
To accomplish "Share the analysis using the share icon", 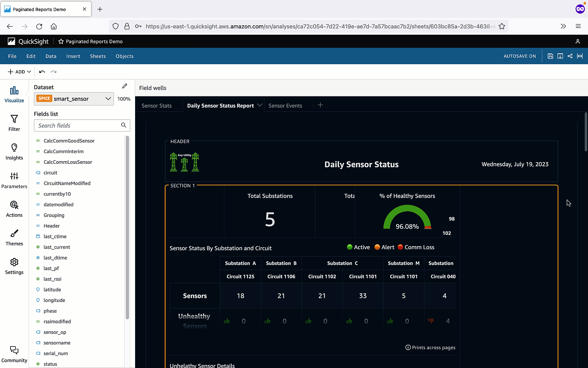I will pos(570,56).
